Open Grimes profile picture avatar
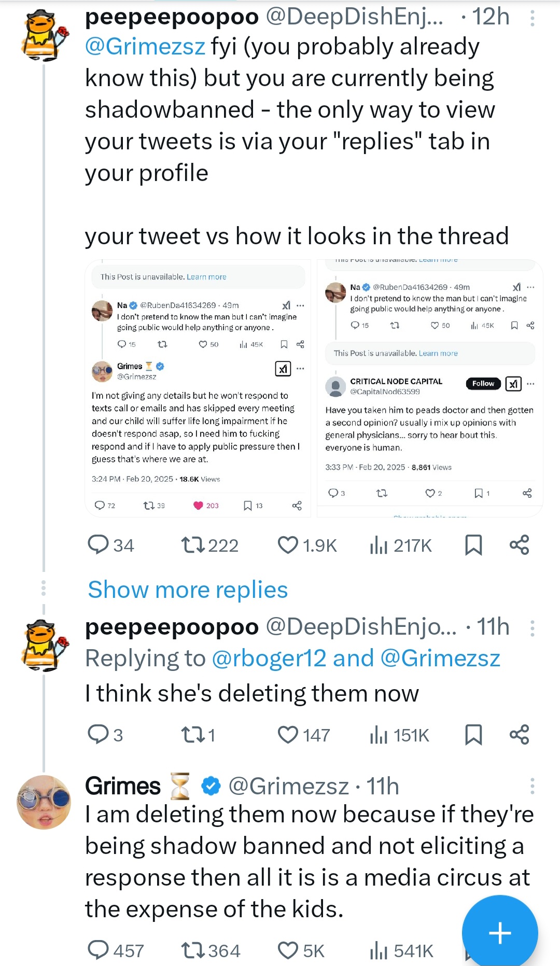Viewport: 560px width, 966px height. point(44,802)
